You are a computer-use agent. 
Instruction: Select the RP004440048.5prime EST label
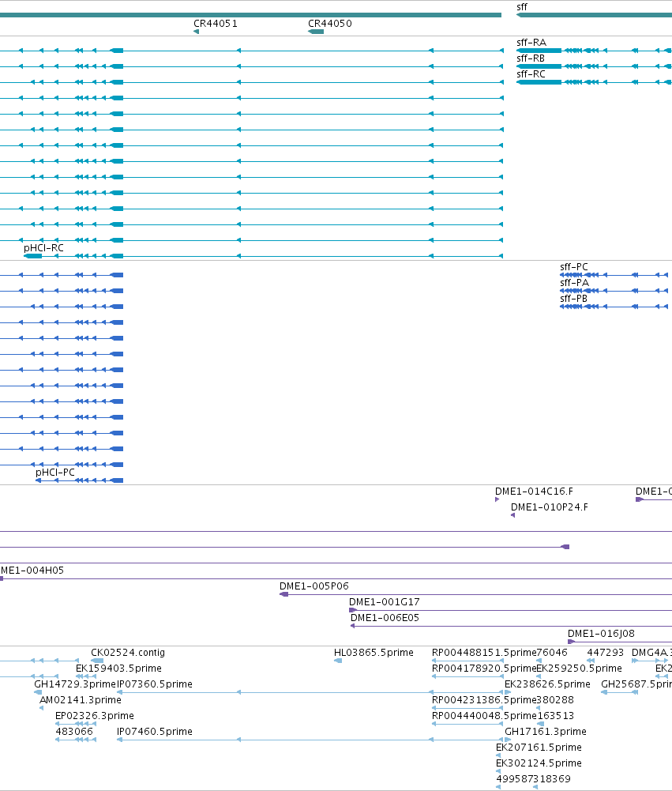[x=484, y=716]
